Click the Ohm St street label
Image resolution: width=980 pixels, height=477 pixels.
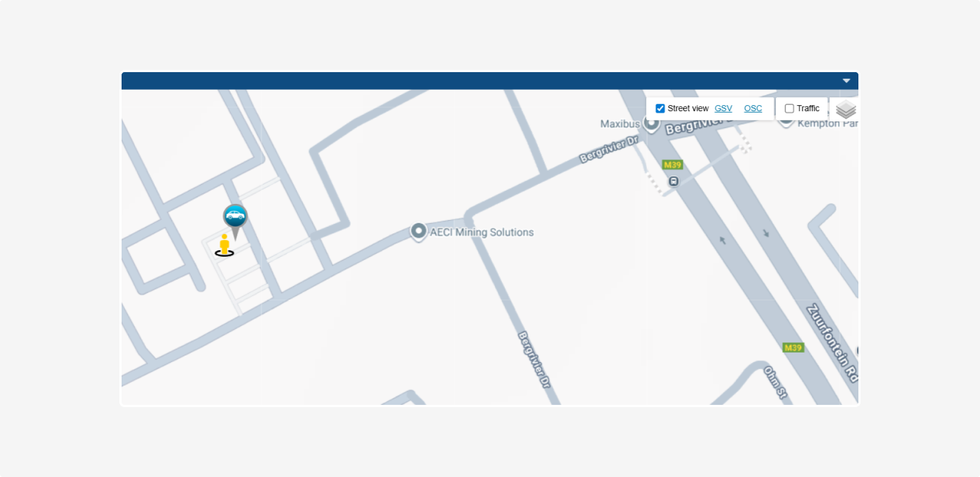coord(776,383)
